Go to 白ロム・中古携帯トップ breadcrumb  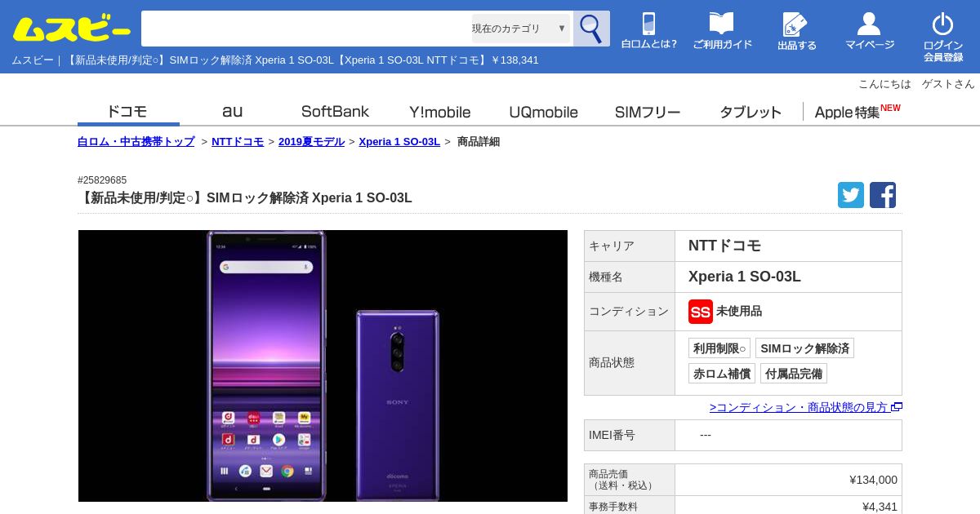point(136,142)
